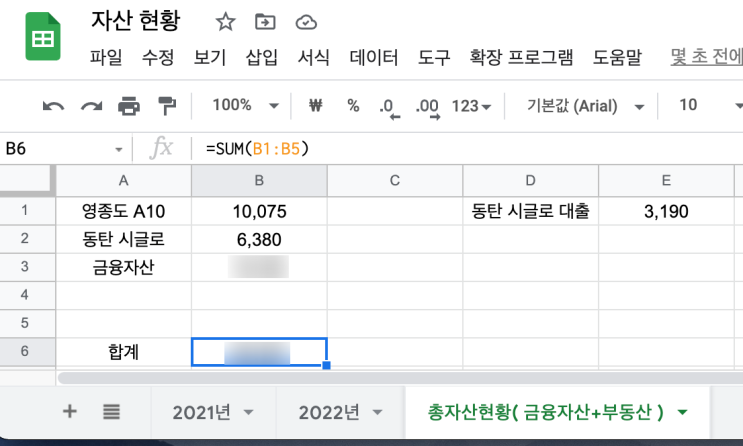Switch to the 2022년 sheet tab

(329, 412)
